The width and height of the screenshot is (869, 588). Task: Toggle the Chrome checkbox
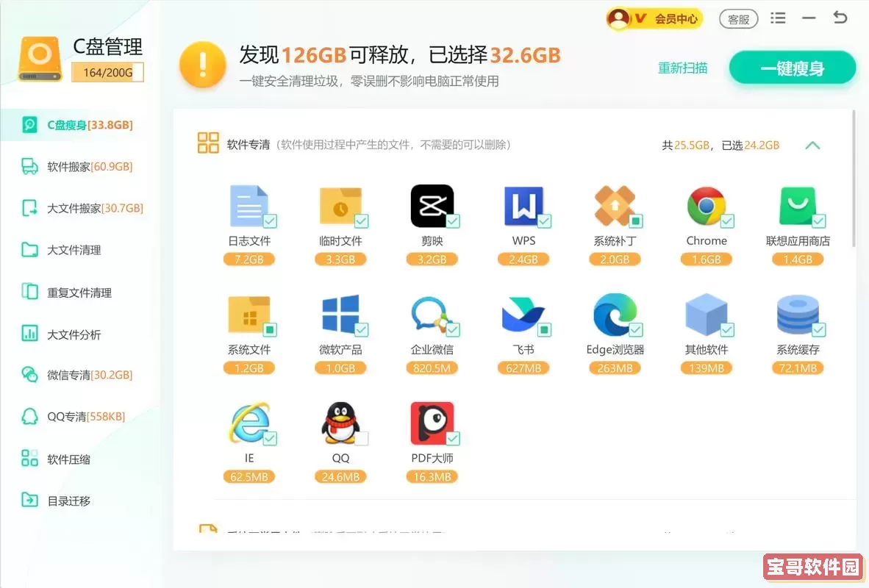(x=727, y=221)
